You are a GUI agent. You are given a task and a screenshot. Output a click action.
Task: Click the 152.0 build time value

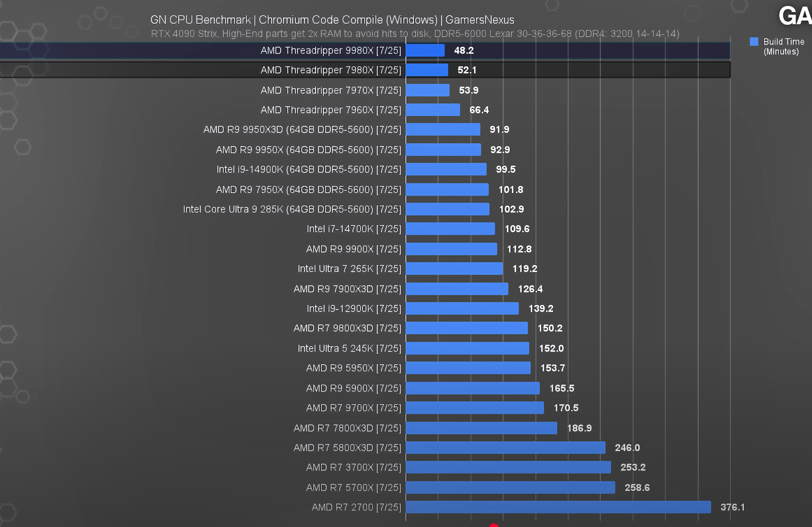click(551, 348)
